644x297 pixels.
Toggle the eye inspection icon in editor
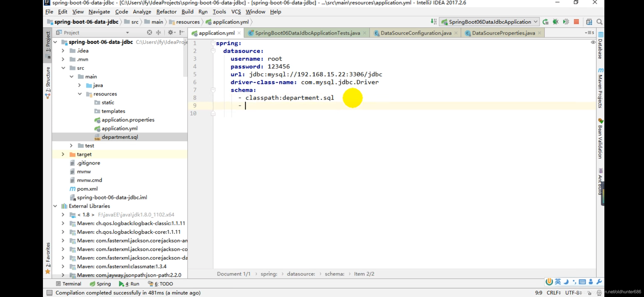click(x=593, y=42)
